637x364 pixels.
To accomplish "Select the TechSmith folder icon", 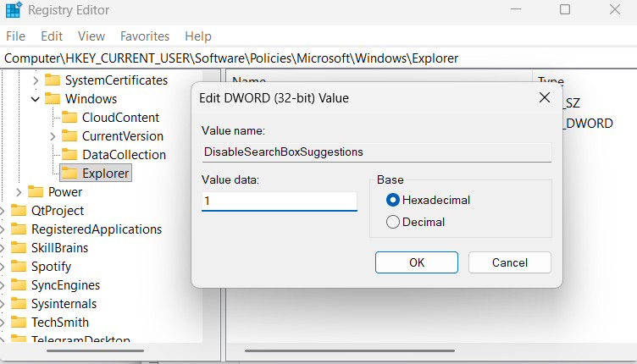I will pos(19,323).
